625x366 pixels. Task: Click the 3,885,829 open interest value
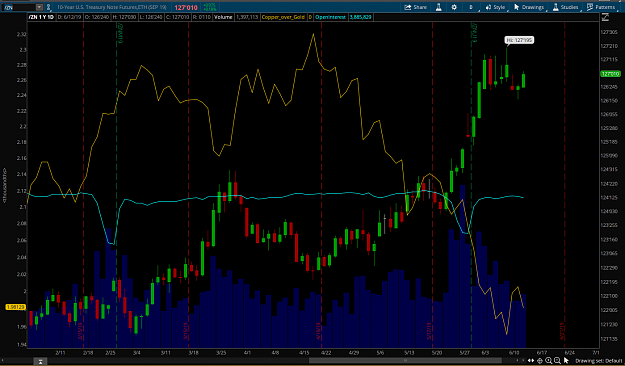click(360, 17)
